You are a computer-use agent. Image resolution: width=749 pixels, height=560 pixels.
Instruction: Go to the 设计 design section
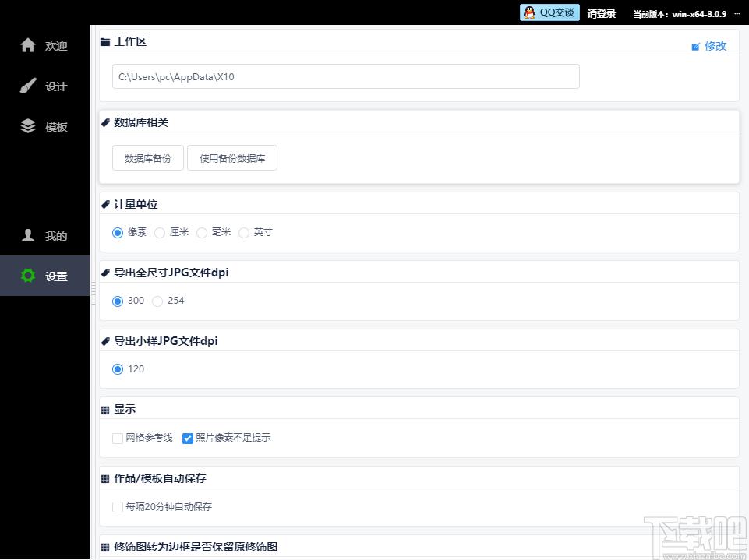click(44, 86)
